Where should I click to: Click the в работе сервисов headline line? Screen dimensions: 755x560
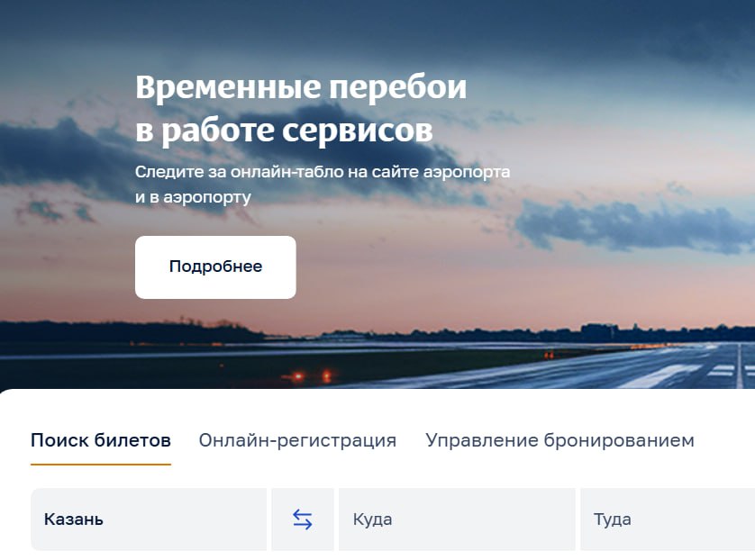284,130
